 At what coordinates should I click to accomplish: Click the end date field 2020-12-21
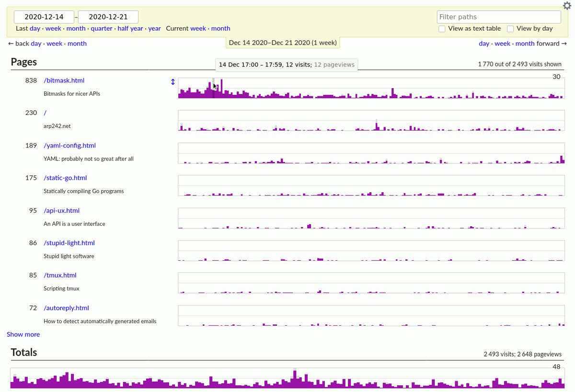[x=108, y=17]
